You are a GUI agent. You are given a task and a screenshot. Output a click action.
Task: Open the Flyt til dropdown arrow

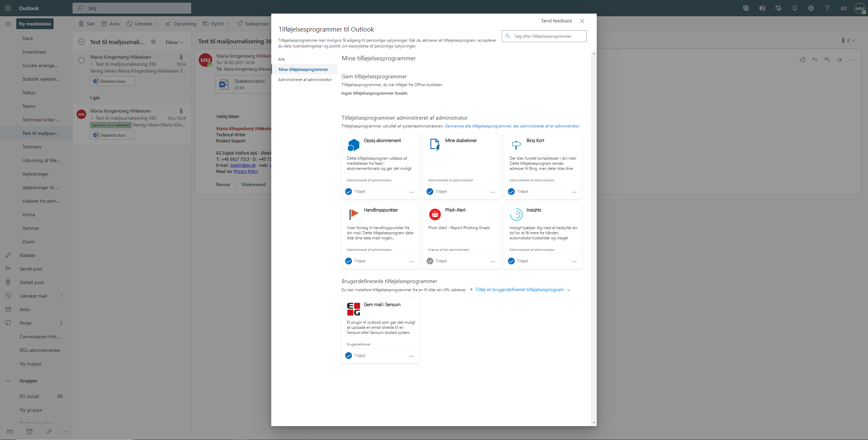(229, 24)
